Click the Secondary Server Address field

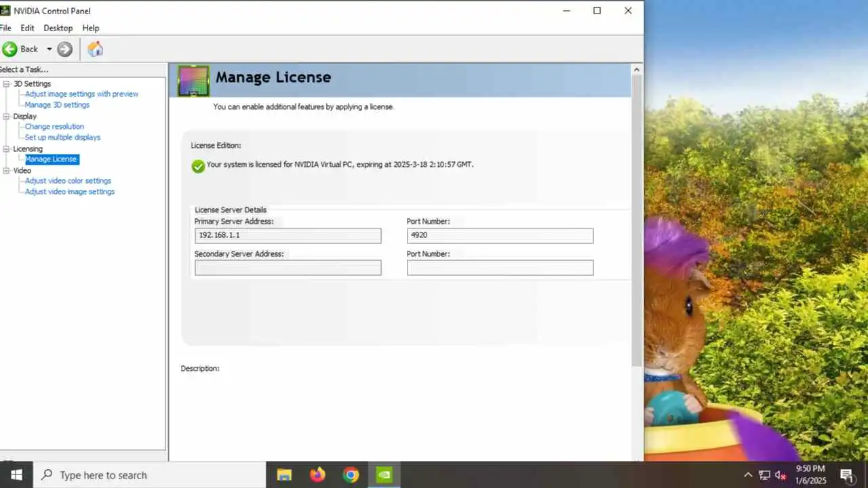point(288,268)
